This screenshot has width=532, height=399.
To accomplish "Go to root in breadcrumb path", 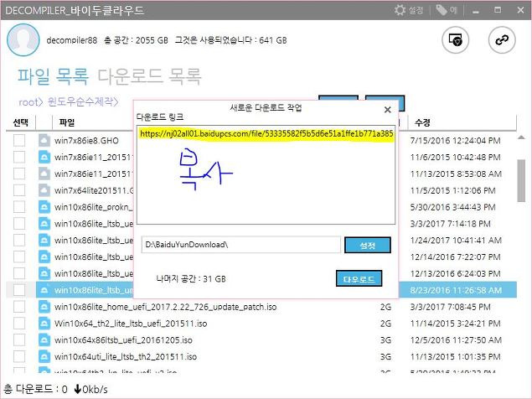I will 30,102.
